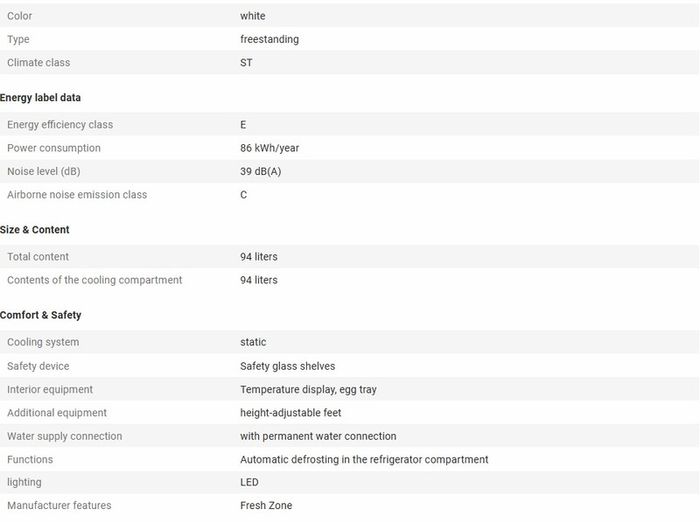Select the 39 dB(A) value
The image size is (700, 522).
(260, 171)
